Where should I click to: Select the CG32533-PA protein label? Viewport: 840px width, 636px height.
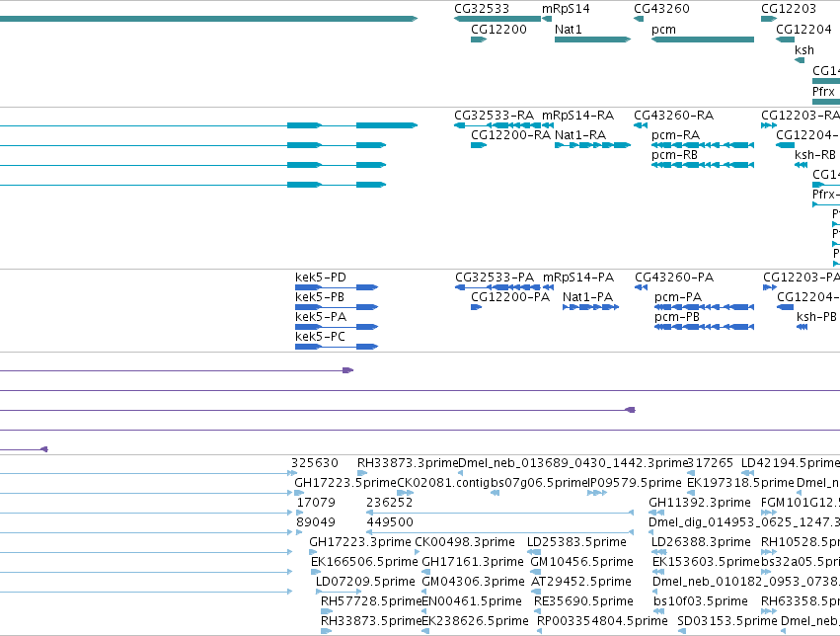click(495, 278)
